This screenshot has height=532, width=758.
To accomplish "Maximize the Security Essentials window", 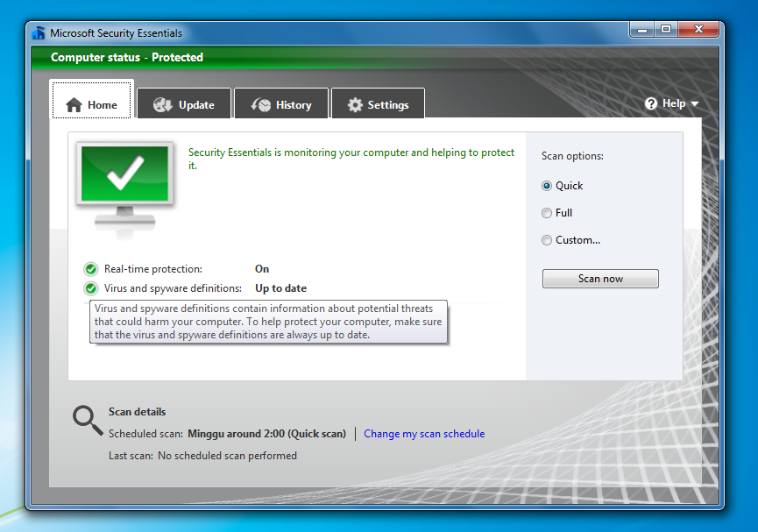I will pyautogui.click(x=666, y=30).
